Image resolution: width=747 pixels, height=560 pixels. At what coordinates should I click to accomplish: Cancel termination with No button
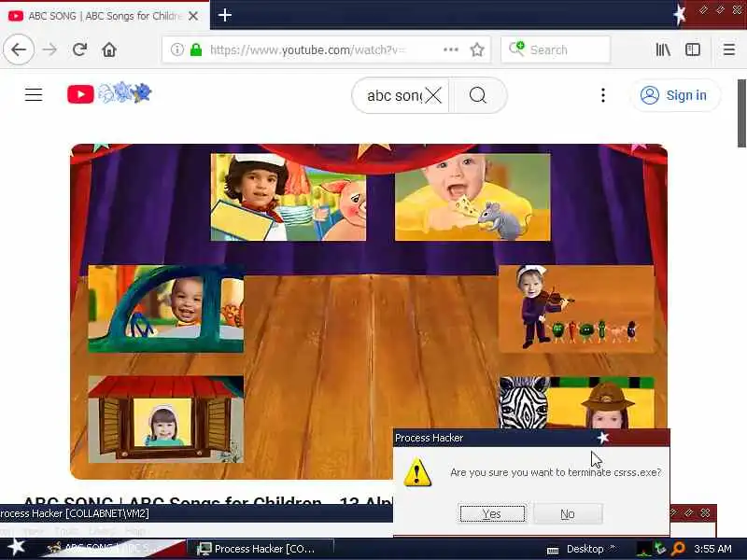tap(568, 514)
